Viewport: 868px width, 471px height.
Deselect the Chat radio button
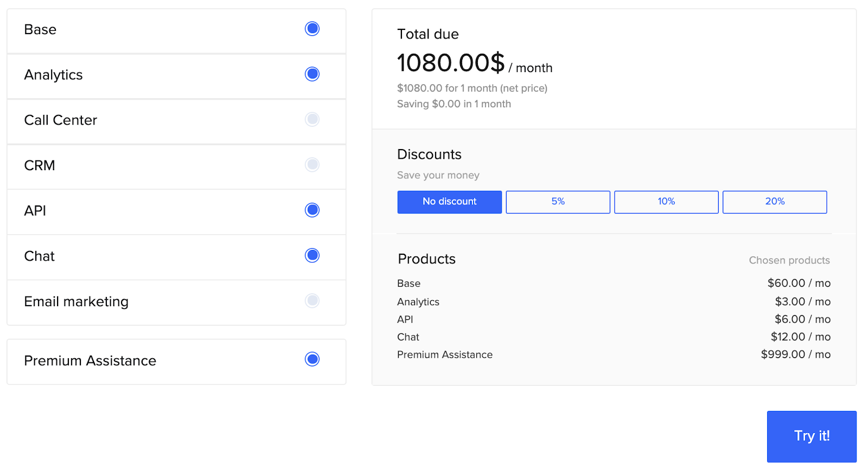[x=312, y=255]
